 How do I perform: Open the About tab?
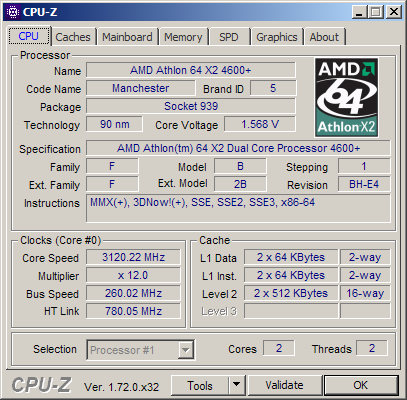324,37
